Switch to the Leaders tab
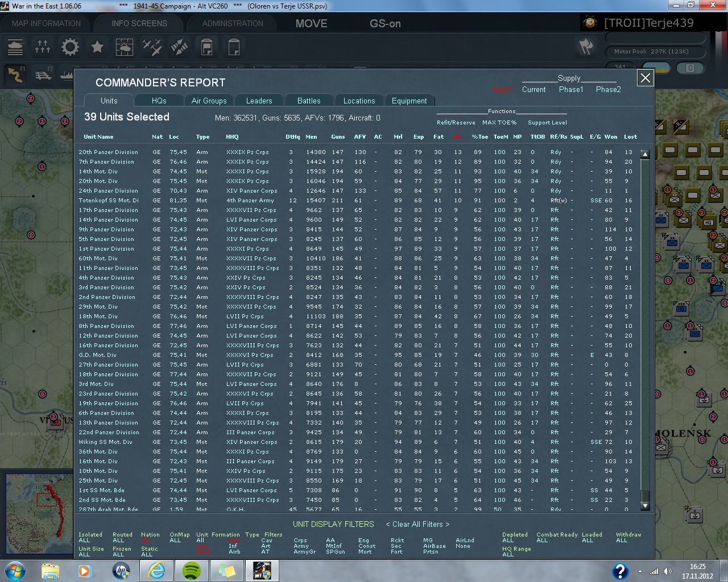 (259, 101)
